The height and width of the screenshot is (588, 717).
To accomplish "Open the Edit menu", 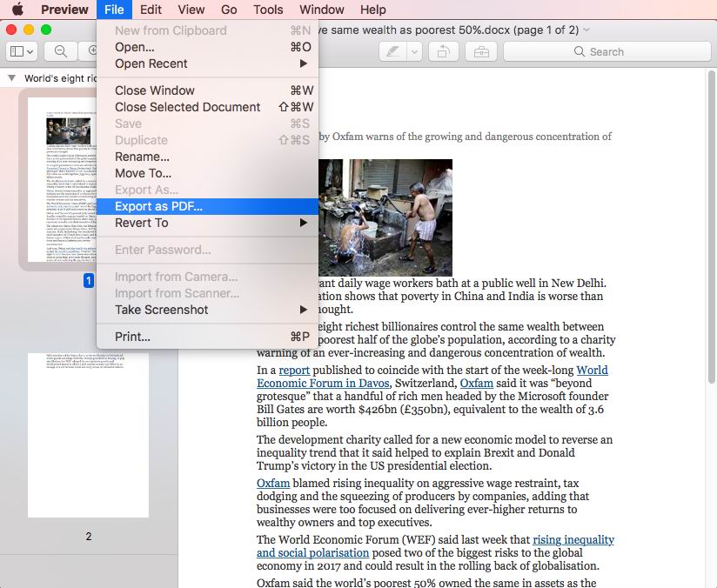I will click(x=151, y=10).
